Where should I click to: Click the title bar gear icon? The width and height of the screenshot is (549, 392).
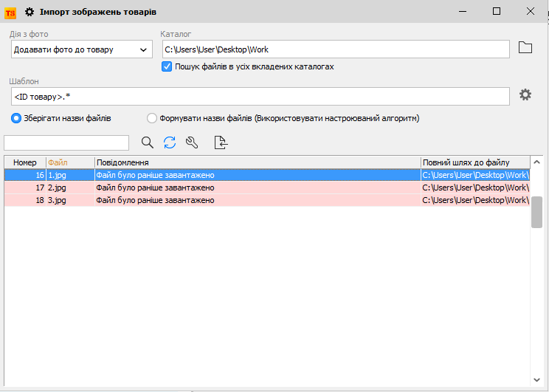pos(30,12)
